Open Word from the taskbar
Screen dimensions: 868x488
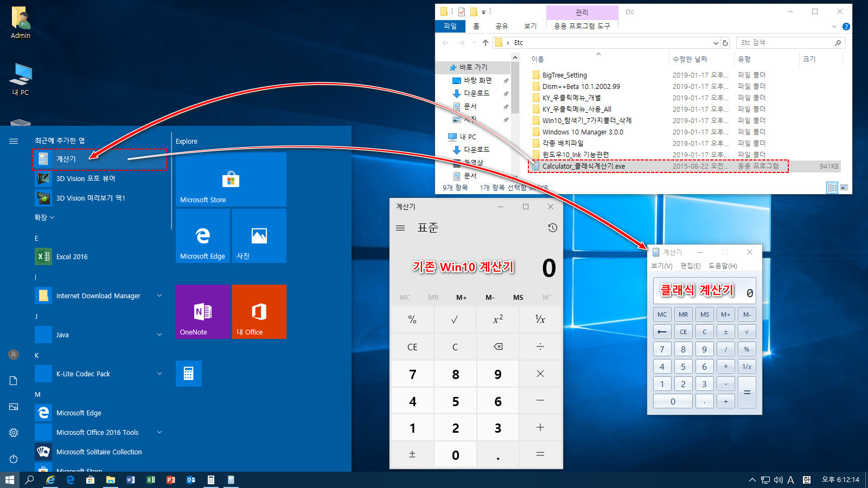point(131,480)
